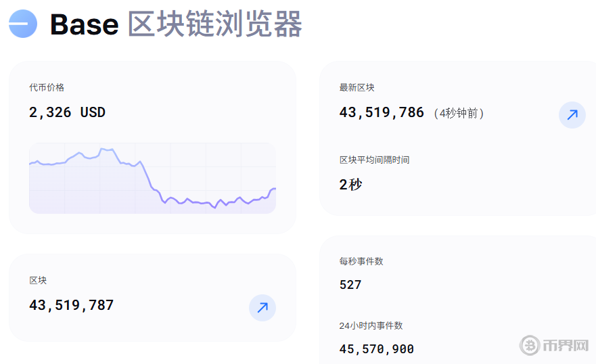
Task: Click block count 43,519,787
Action: pyautogui.click(x=72, y=305)
